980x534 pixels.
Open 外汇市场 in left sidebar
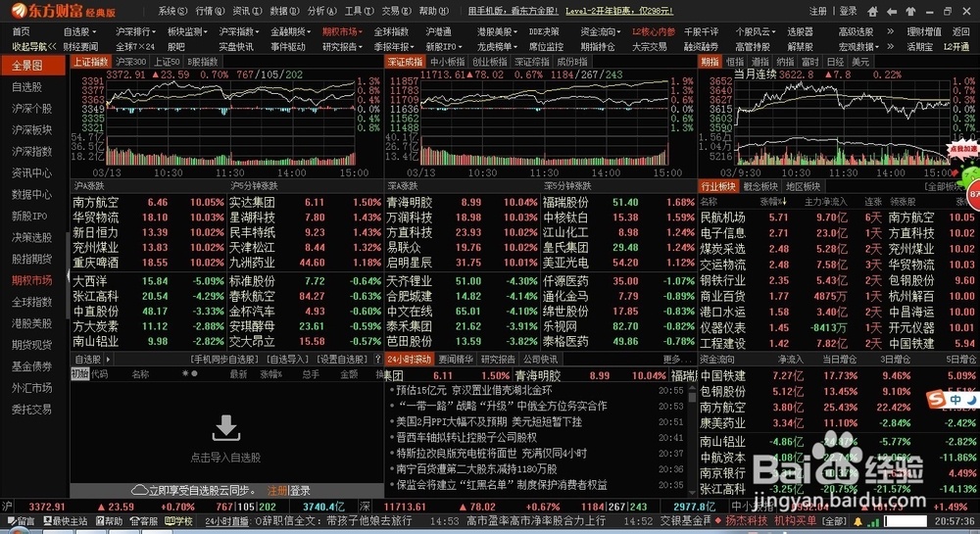(32, 388)
